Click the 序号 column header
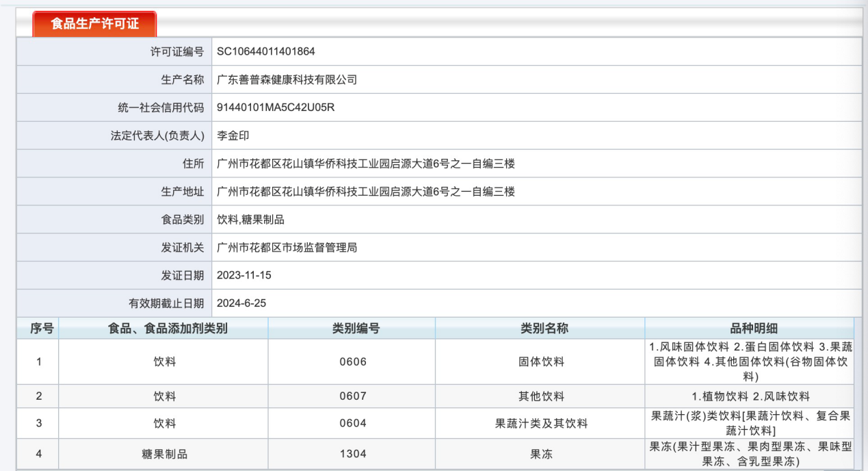 click(x=42, y=329)
